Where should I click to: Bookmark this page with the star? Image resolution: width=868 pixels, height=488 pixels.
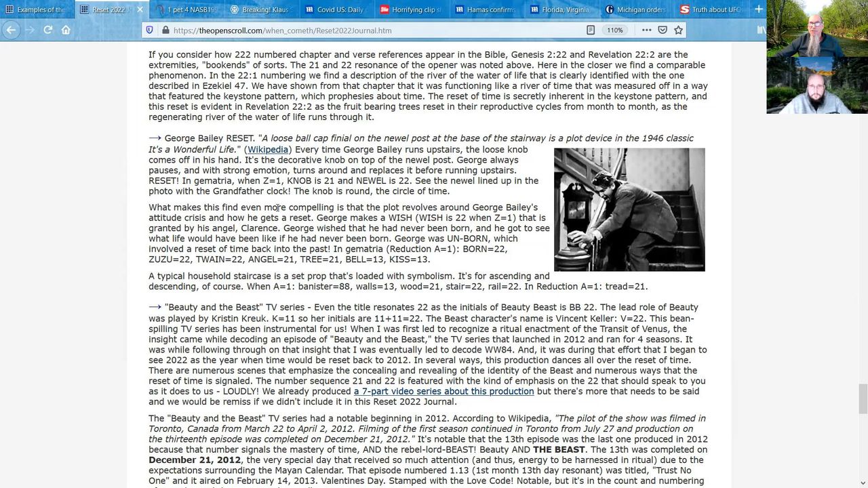point(678,30)
